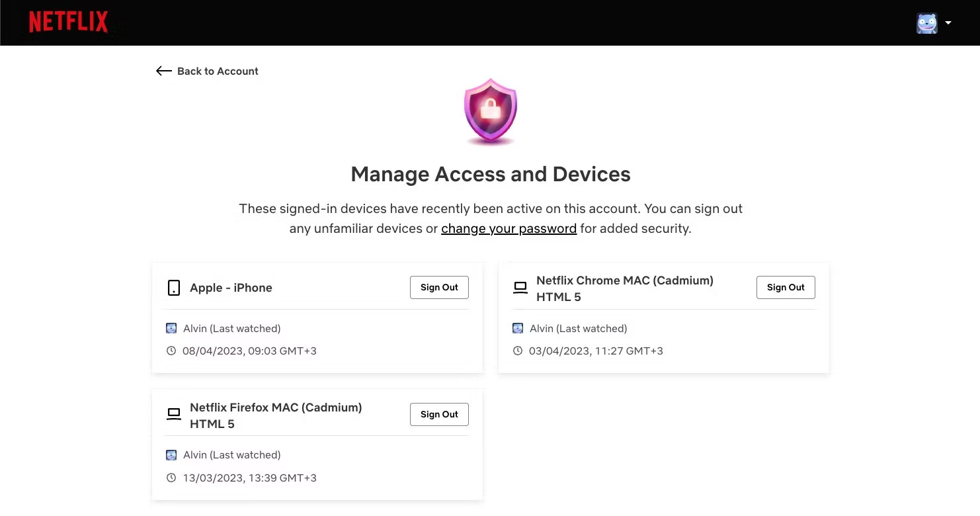Click the clock icon in Chrome card

pyautogui.click(x=518, y=351)
